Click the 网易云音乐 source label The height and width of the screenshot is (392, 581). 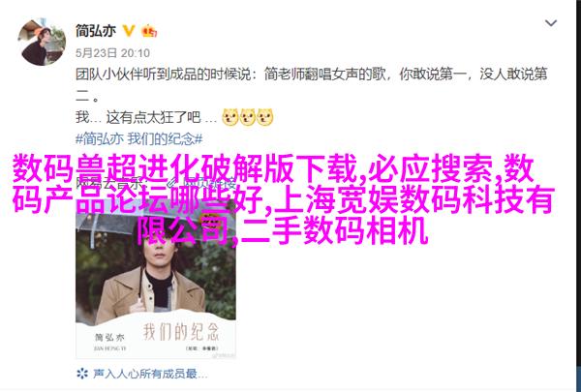click(109, 183)
